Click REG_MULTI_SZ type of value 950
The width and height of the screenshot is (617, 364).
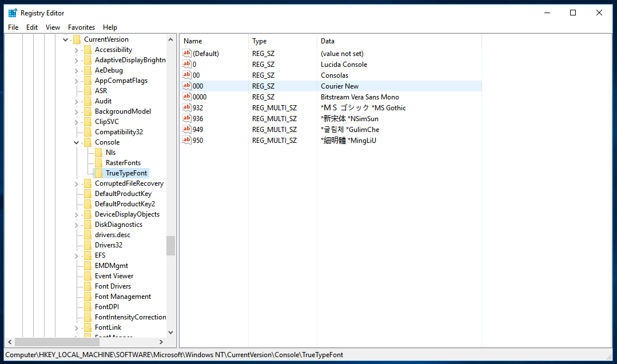(x=274, y=141)
